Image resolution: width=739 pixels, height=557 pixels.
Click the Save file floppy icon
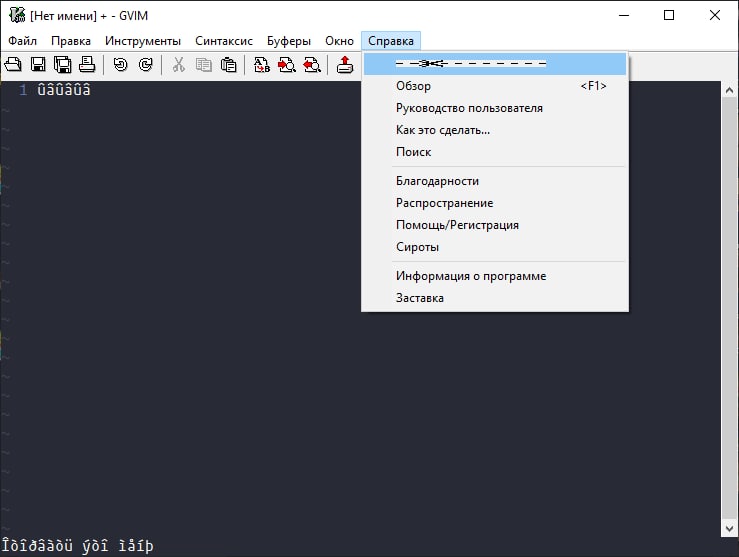[38, 64]
